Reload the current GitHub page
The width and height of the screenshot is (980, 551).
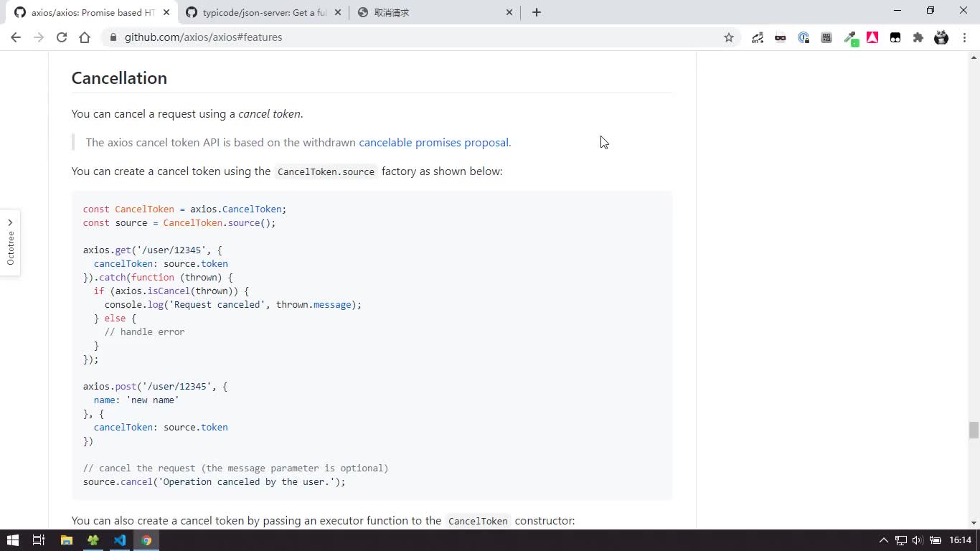(62, 37)
